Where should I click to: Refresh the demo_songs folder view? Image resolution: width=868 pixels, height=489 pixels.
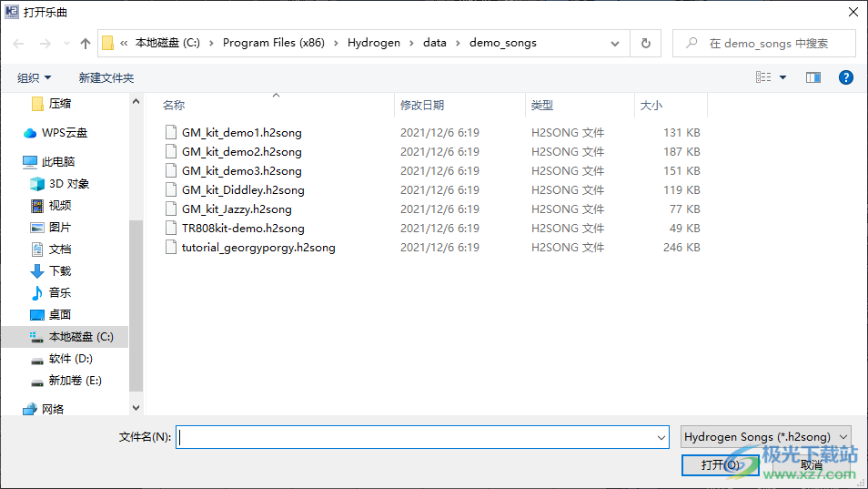645,43
